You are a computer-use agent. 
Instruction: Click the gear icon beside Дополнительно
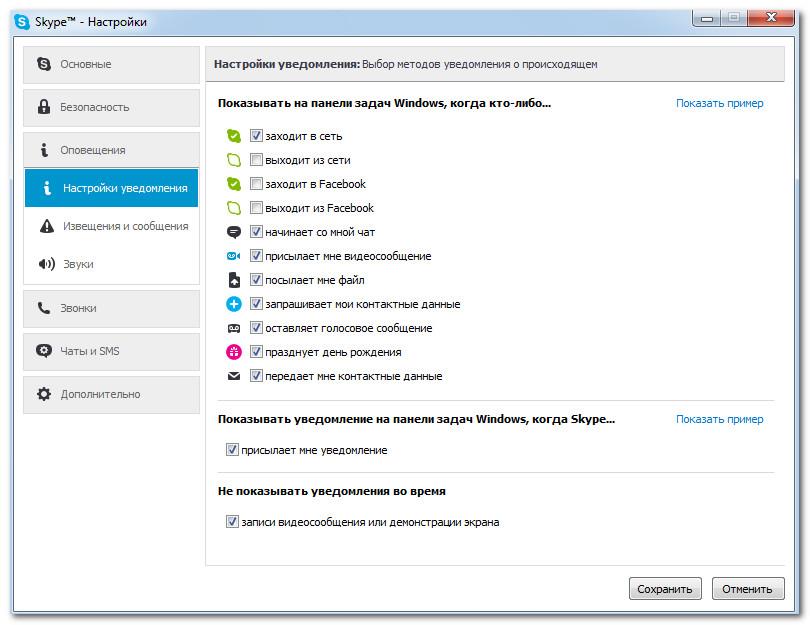tap(44, 394)
